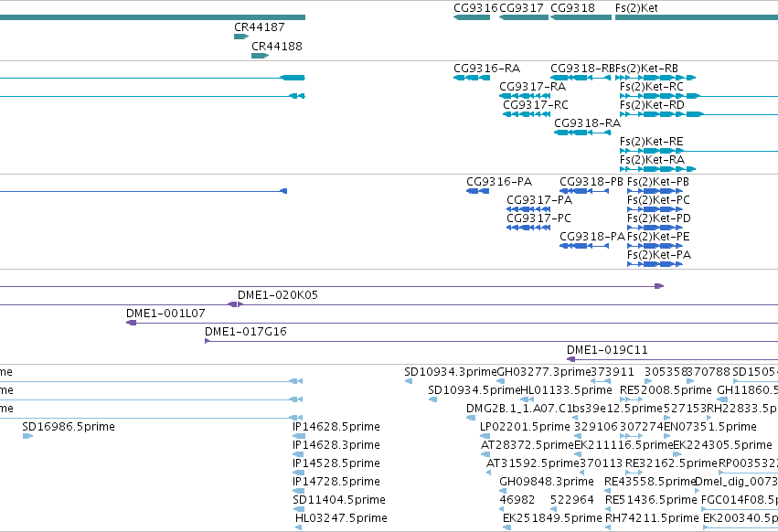Select the EK251849.5prime EST label
This screenshot has height=532, width=778.
(553, 518)
